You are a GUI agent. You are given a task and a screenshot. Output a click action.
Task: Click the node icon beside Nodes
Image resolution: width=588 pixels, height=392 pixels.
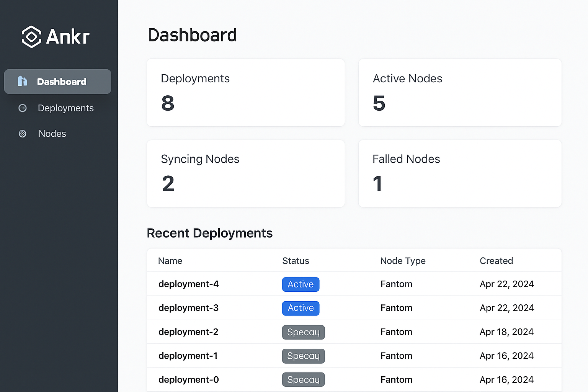point(23,134)
